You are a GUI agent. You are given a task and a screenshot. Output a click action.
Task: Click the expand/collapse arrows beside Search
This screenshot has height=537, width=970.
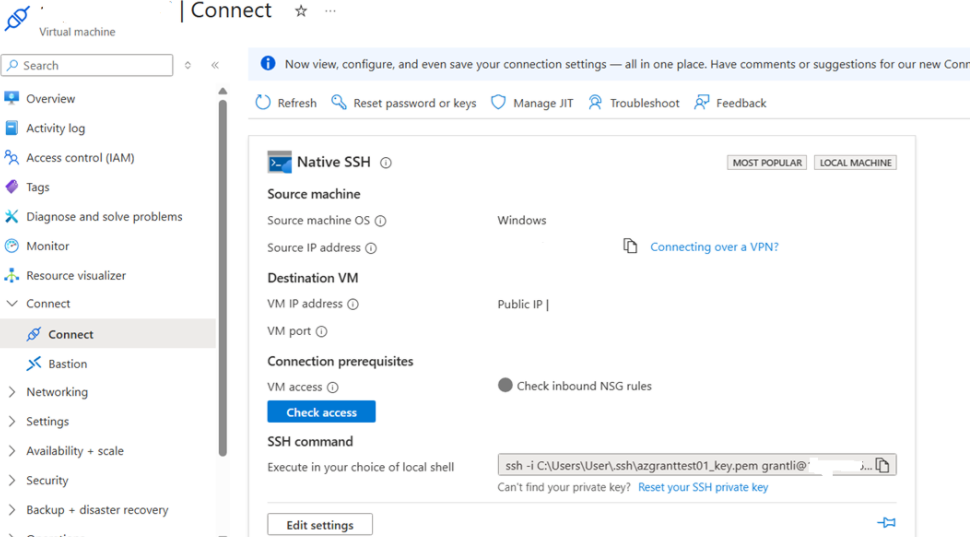point(187,65)
